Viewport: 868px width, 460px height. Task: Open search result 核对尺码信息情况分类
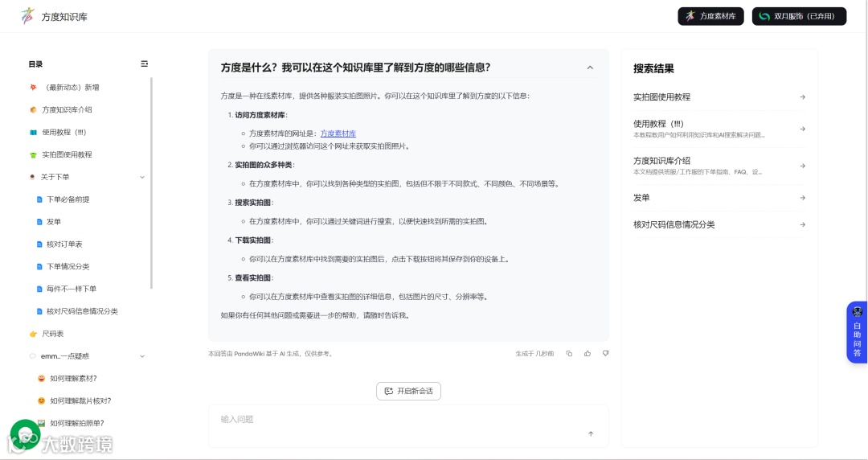point(719,224)
